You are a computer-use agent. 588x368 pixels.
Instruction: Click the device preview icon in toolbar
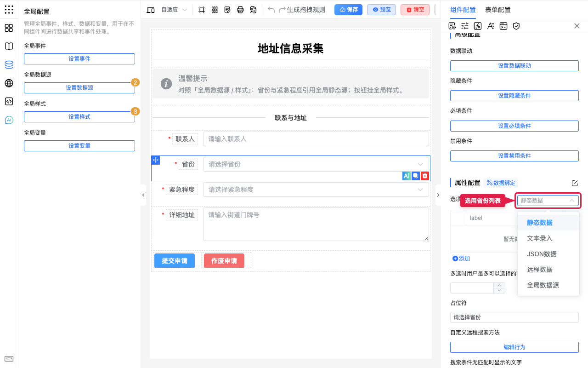click(151, 10)
